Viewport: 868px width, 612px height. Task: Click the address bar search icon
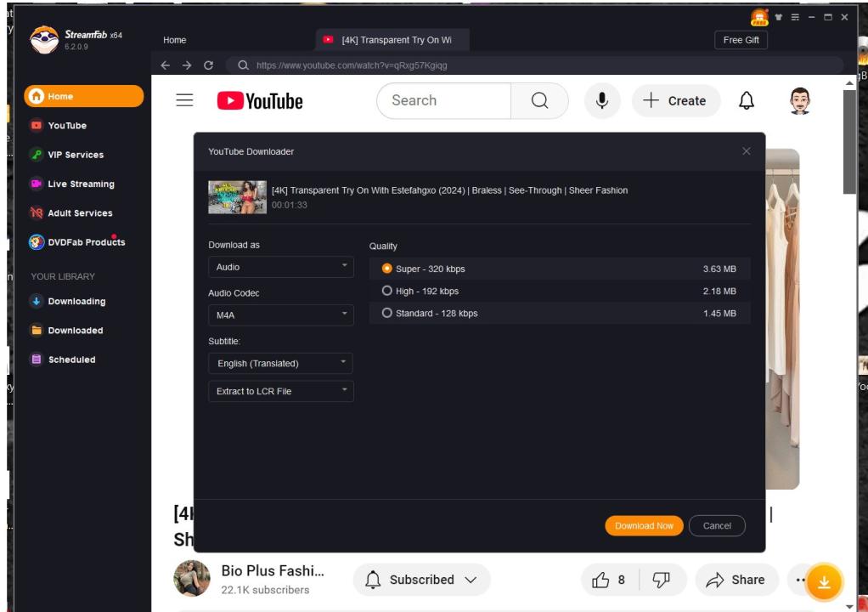[242, 65]
